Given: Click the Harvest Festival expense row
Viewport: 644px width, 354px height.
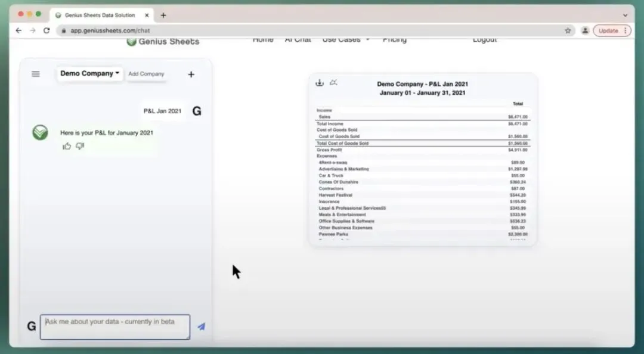Looking at the screenshot, I should pyautogui.click(x=423, y=195).
